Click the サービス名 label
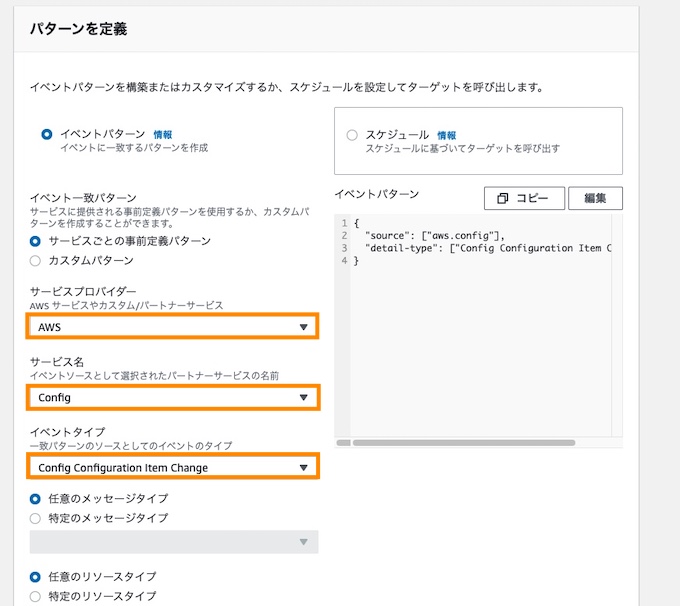Screen dimensions: 680x606 pos(57,362)
